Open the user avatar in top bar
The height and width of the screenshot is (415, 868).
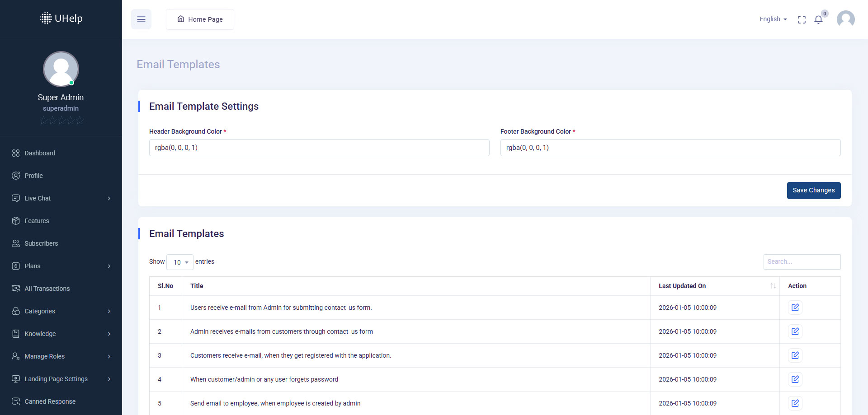[845, 19]
